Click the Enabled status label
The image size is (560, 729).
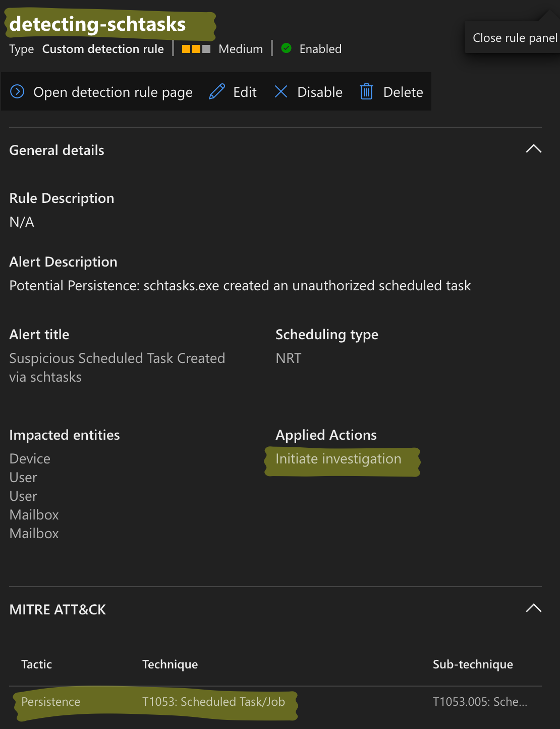(320, 49)
